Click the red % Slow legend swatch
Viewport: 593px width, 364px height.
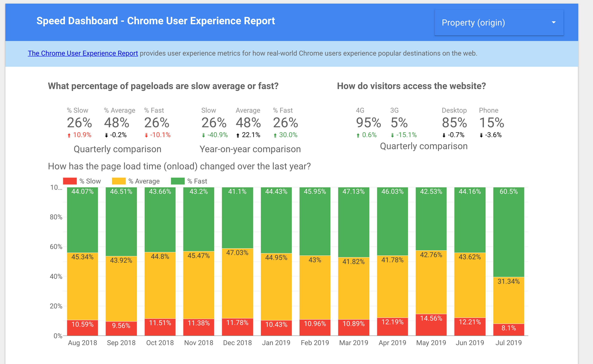[x=70, y=181]
